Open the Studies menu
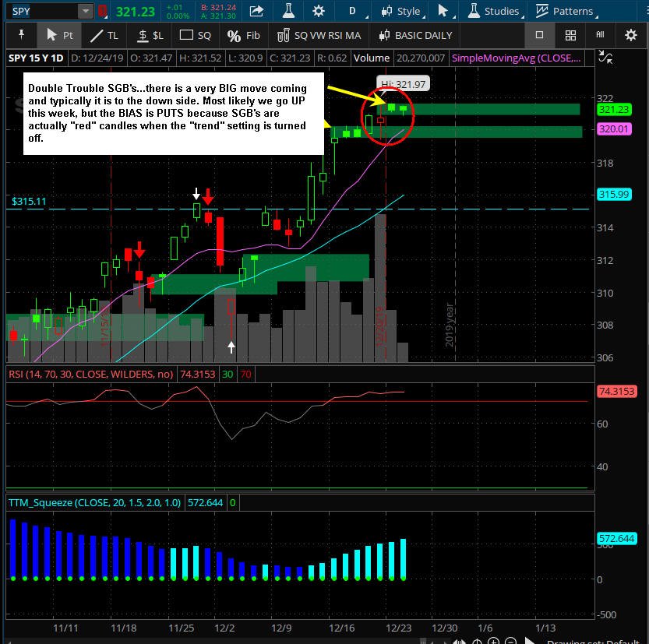Screen dimensions: 649x644 [495, 11]
